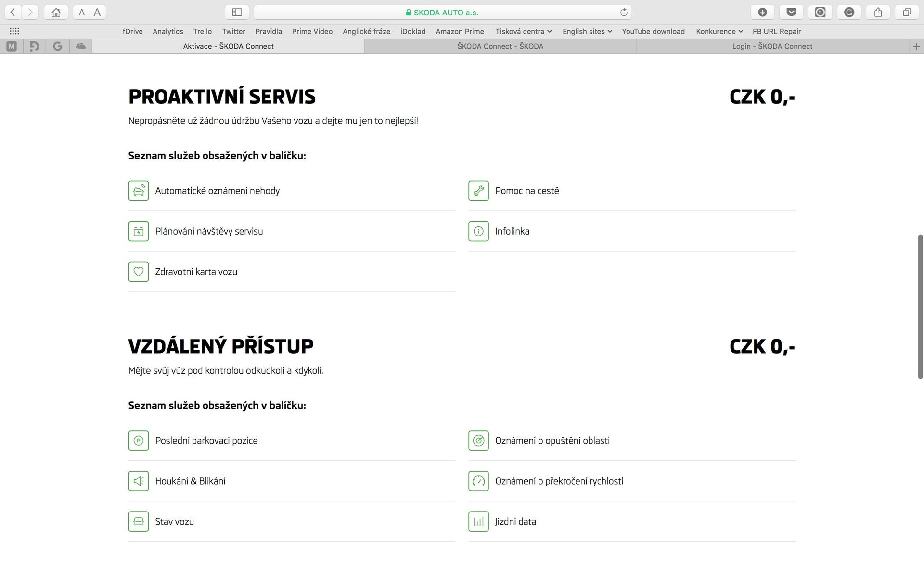
Task: Expand the Tisková centra bookmarks folder
Action: coord(523,32)
